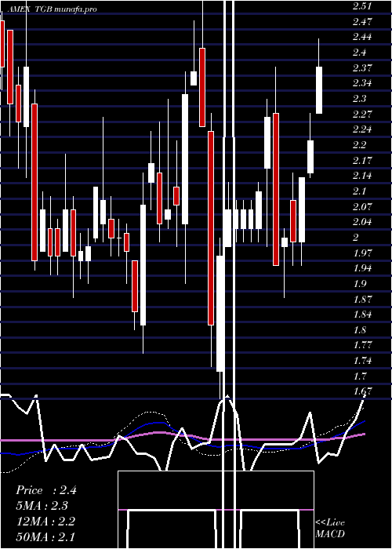Click the '50MA : 2.1' legend line
392x549 pixels.
pos(45,536)
